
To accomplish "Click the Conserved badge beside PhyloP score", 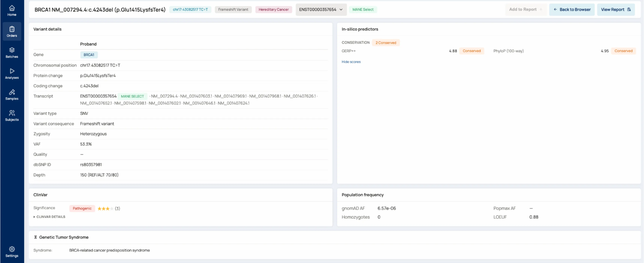I will tap(623, 51).
